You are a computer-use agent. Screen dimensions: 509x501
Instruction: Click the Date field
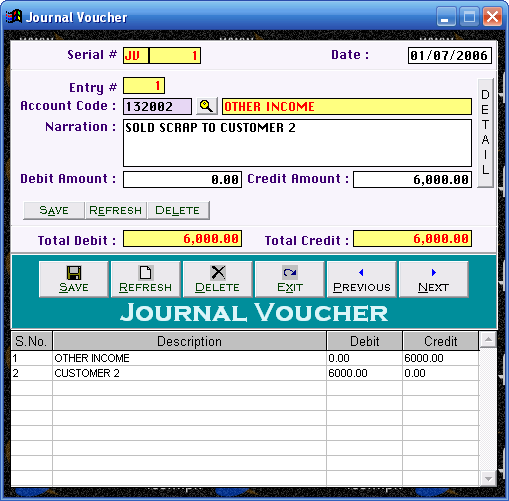(x=450, y=55)
